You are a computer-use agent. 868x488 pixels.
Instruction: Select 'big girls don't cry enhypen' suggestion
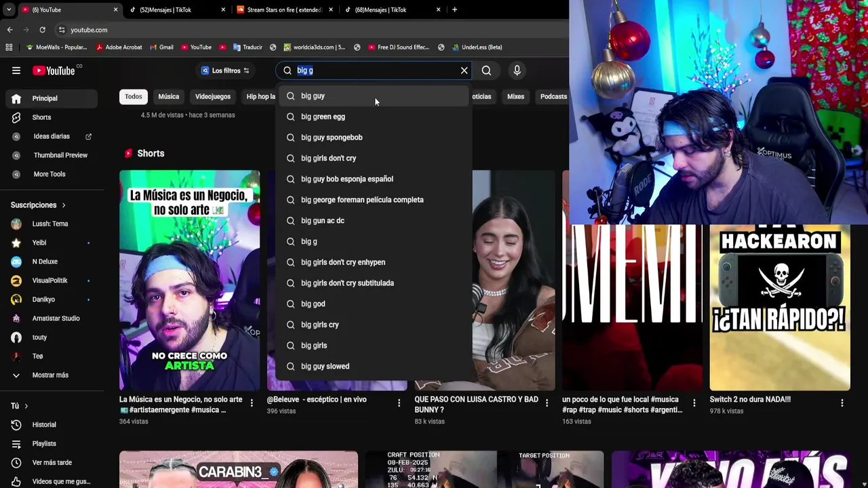[374, 262]
